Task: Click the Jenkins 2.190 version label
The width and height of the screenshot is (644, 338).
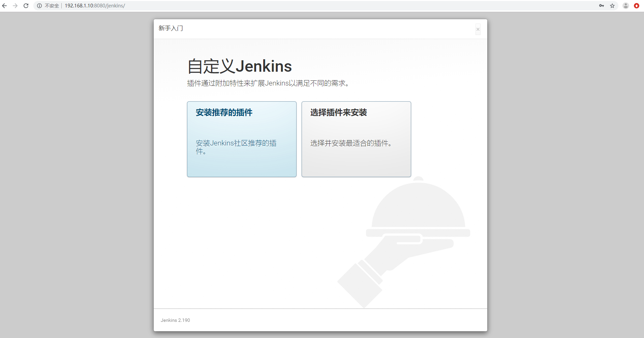Action: coord(175,320)
